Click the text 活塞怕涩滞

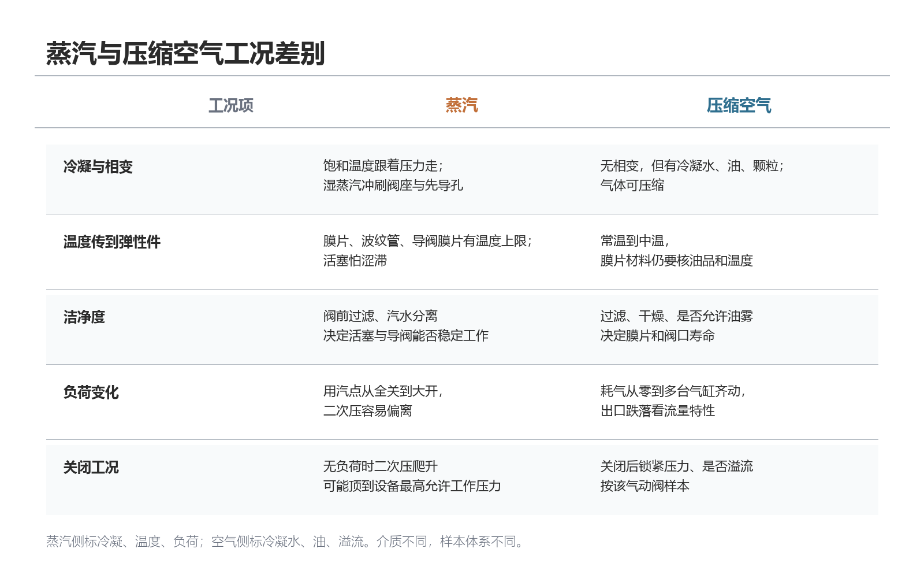(x=355, y=261)
